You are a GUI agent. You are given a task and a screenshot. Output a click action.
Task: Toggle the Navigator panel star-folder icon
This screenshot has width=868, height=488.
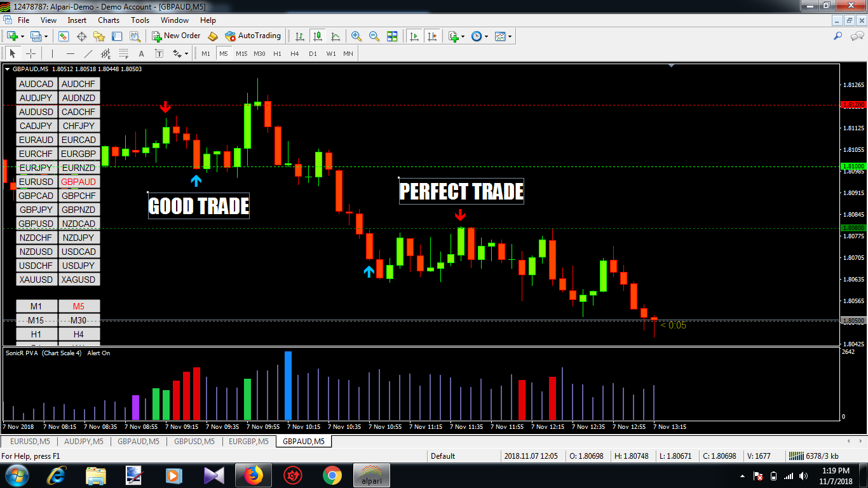click(99, 36)
